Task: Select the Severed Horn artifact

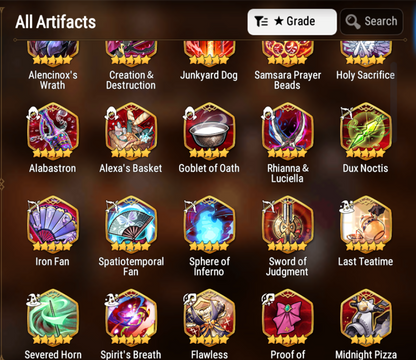Action: 53,318
